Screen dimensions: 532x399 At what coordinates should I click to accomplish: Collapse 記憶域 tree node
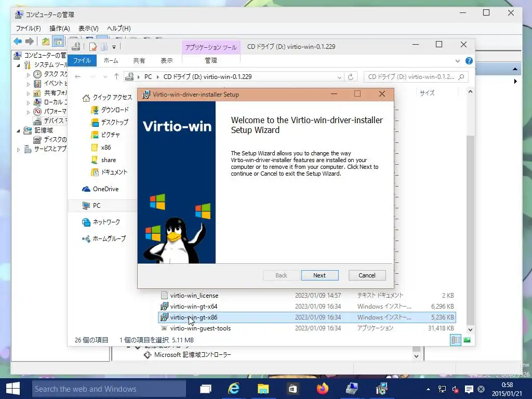pyautogui.click(x=18, y=130)
